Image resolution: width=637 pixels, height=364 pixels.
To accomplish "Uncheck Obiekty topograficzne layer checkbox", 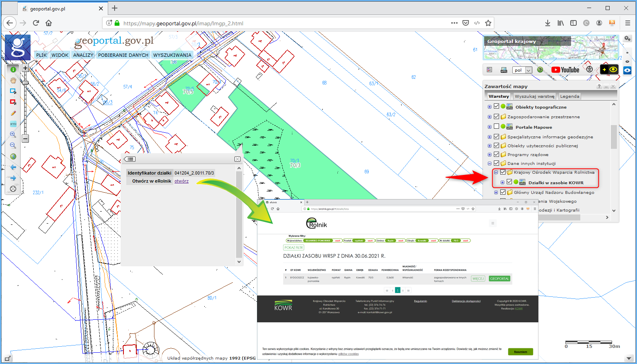I will [496, 107].
